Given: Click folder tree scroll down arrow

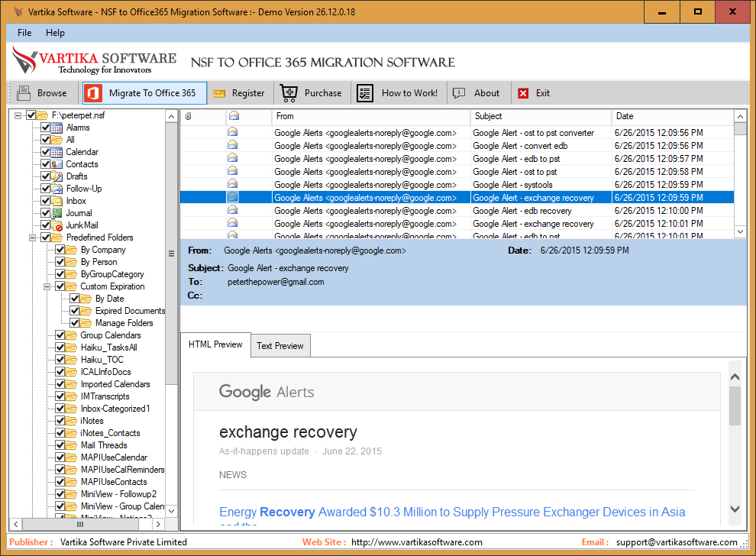Looking at the screenshot, I should pyautogui.click(x=171, y=511).
